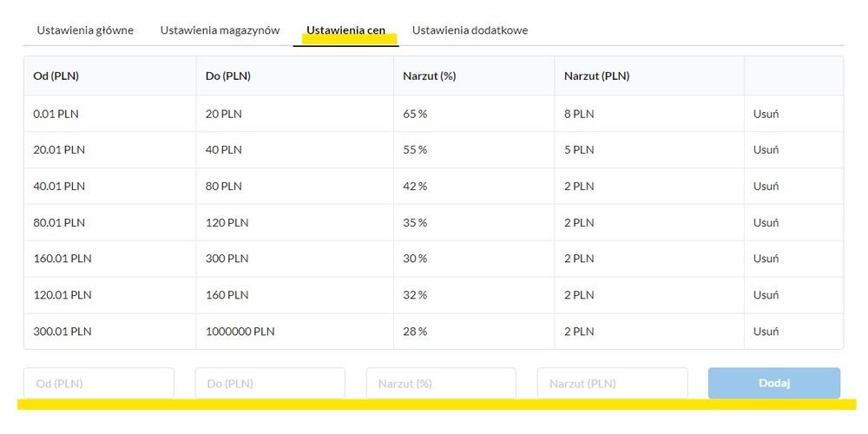Click Usuń for the 0.01 PLN row
The image size is (868, 434).
point(766,114)
